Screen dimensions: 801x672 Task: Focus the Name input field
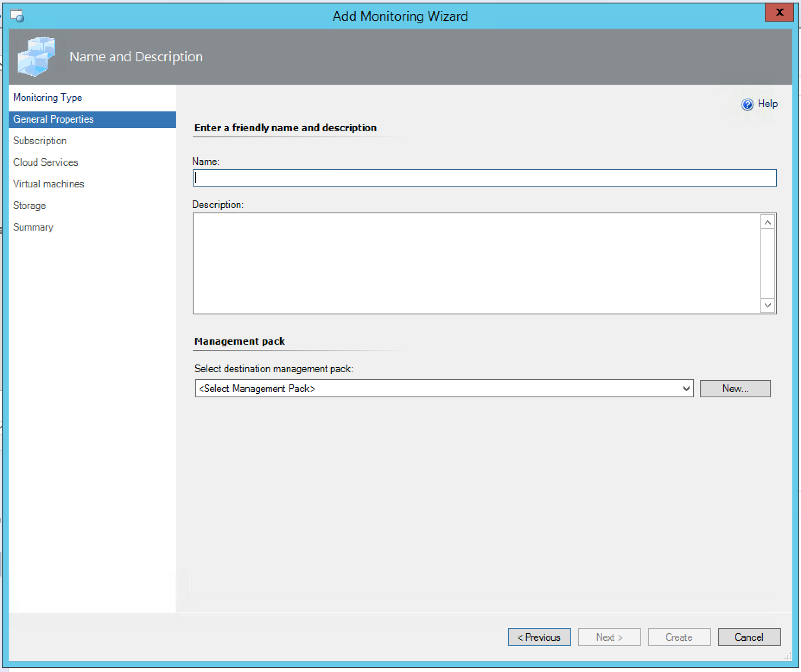(484, 178)
